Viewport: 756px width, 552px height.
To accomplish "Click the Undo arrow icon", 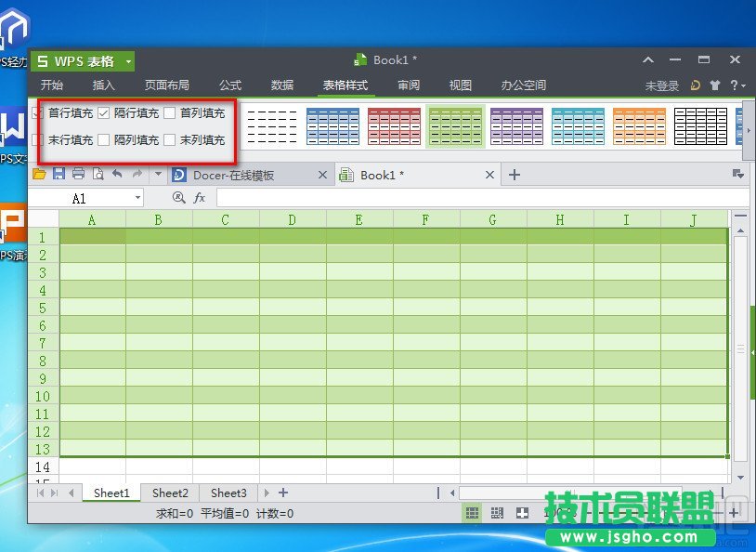I will click(117, 173).
